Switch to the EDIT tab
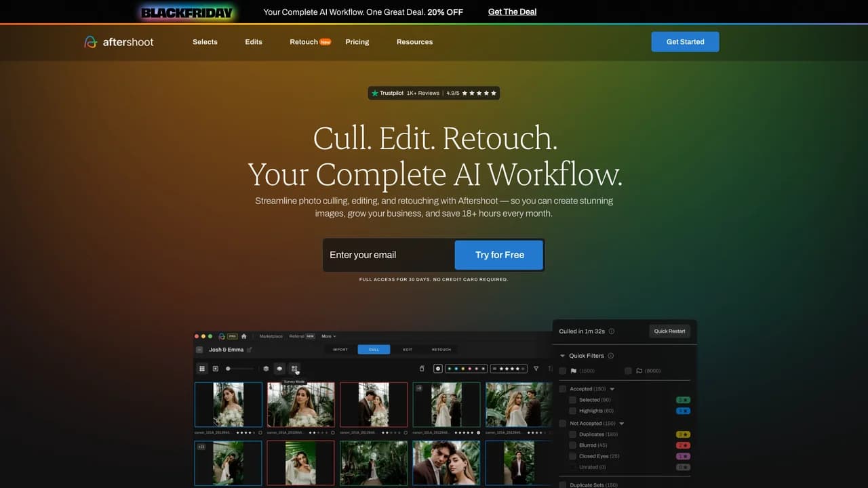The height and width of the screenshot is (488, 868). [x=408, y=350]
